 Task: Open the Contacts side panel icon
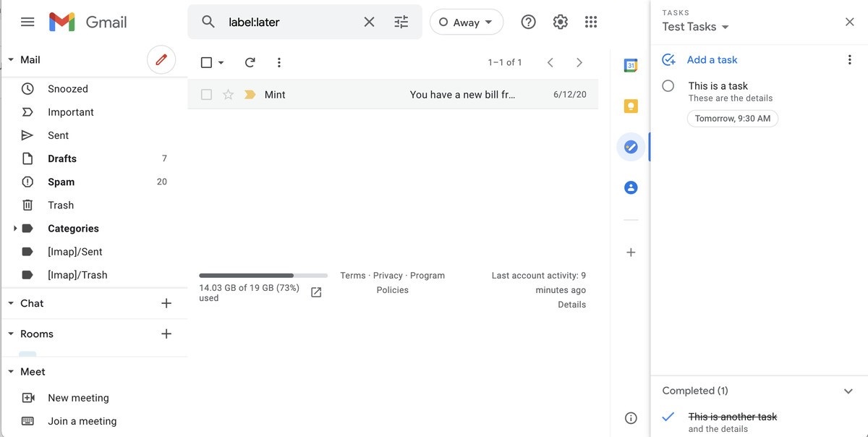coord(630,187)
